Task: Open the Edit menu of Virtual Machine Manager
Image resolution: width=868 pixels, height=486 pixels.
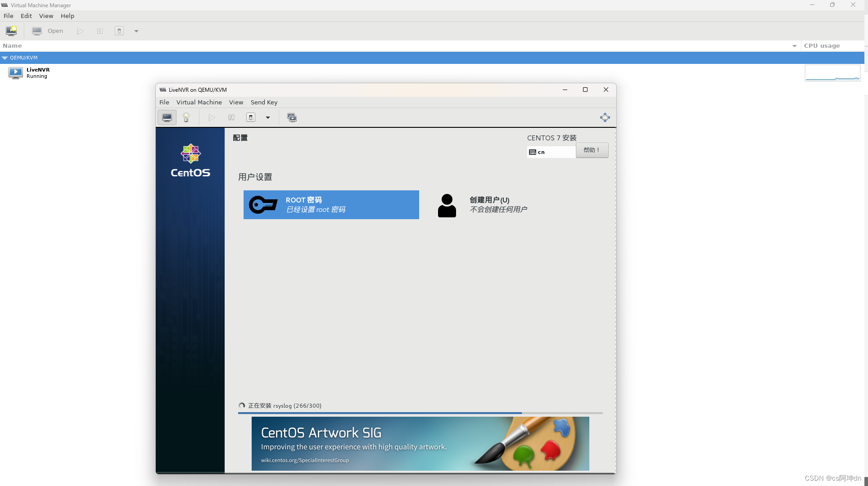Action: 27,16
